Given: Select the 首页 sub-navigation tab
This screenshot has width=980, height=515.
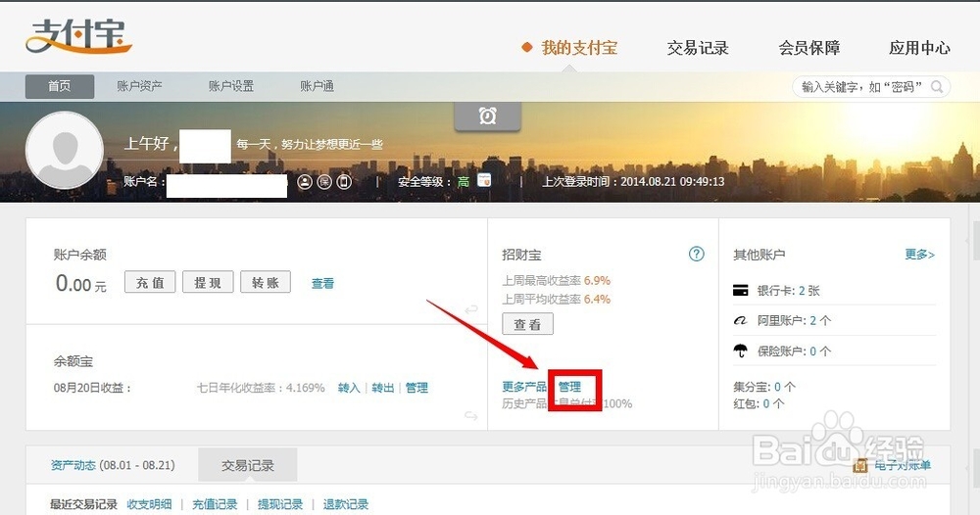Looking at the screenshot, I should 60,86.
